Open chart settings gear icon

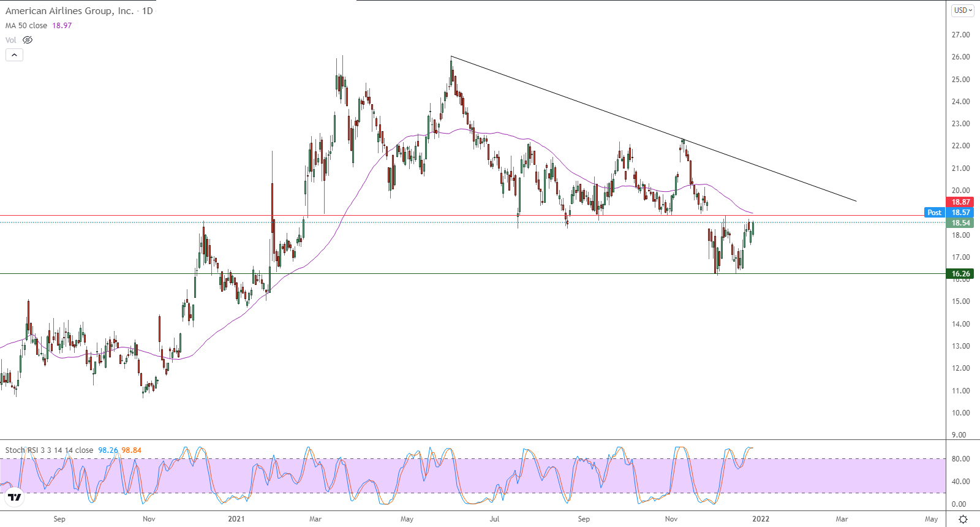pyautogui.click(x=963, y=519)
